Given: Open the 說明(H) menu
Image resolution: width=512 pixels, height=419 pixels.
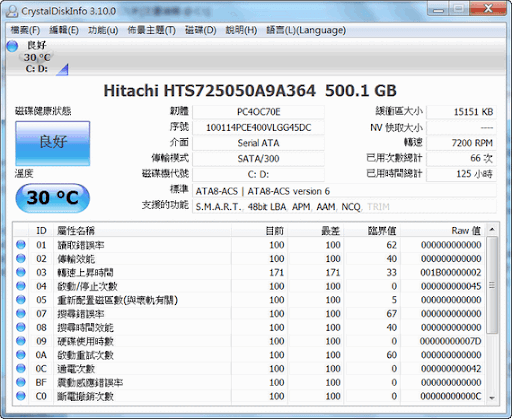Looking at the screenshot, I should click(x=241, y=30).
